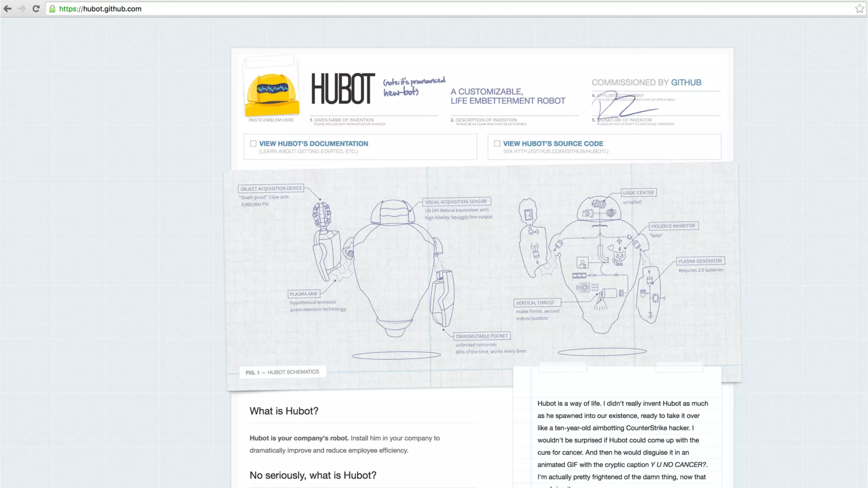Bookmark page with the star icon
Screen dimensions: 868x488
coord(859,8)
